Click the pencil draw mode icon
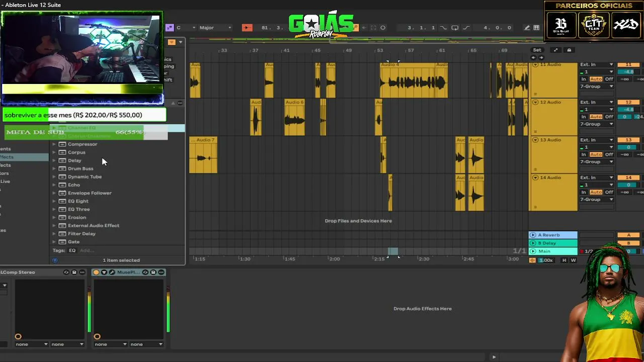 coord(527,28)
